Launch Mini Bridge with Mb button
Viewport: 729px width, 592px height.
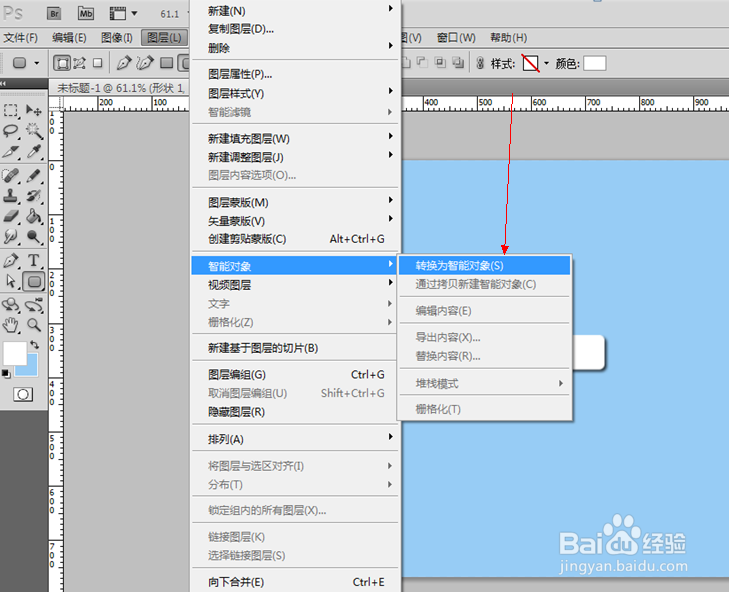86,13
